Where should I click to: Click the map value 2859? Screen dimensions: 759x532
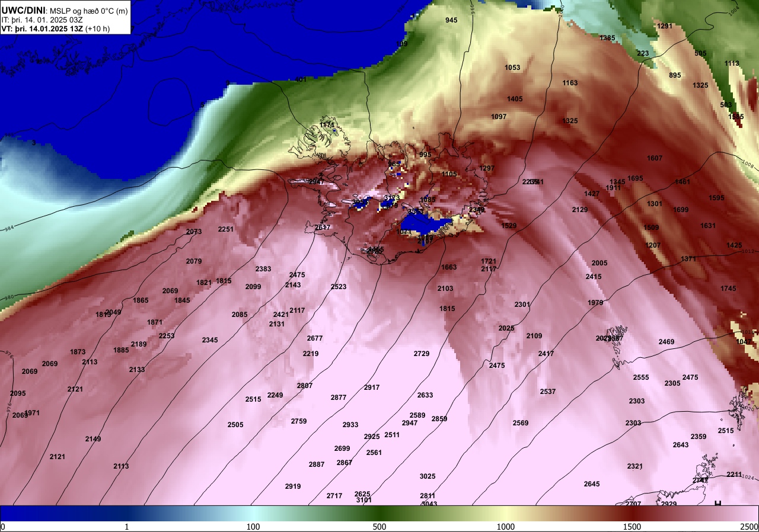(439, 419)
